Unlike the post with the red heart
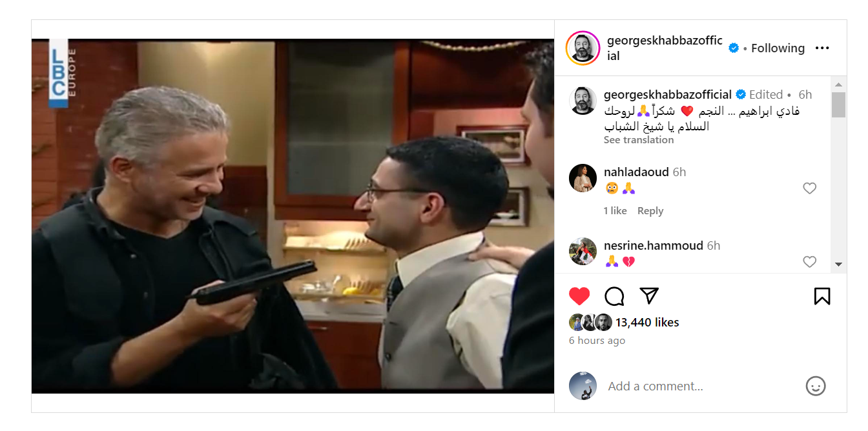The height and width of the screenshot is (431, 868). [x=579, y=296]
